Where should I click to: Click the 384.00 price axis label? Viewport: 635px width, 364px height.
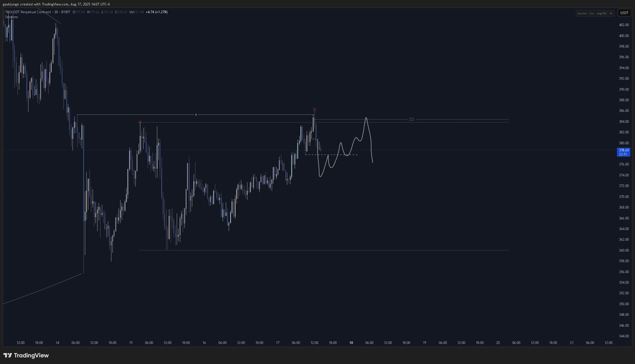pos(623,122)
